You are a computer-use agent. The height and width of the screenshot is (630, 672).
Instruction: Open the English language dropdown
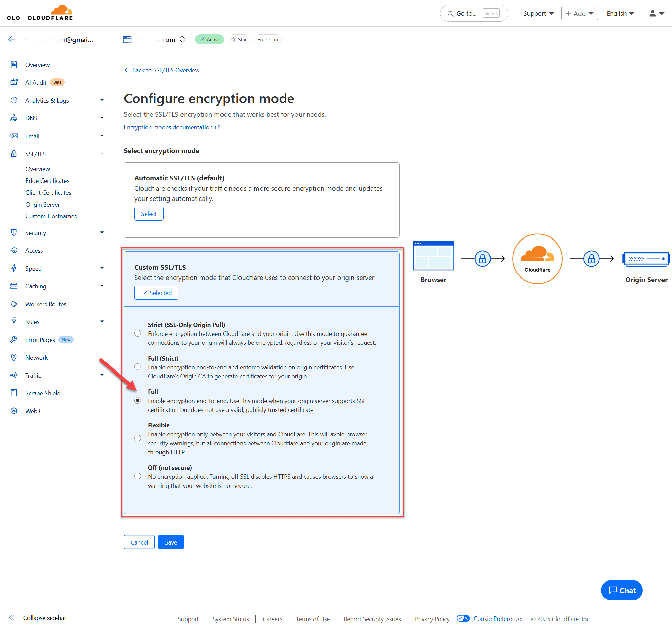point(620,13)
